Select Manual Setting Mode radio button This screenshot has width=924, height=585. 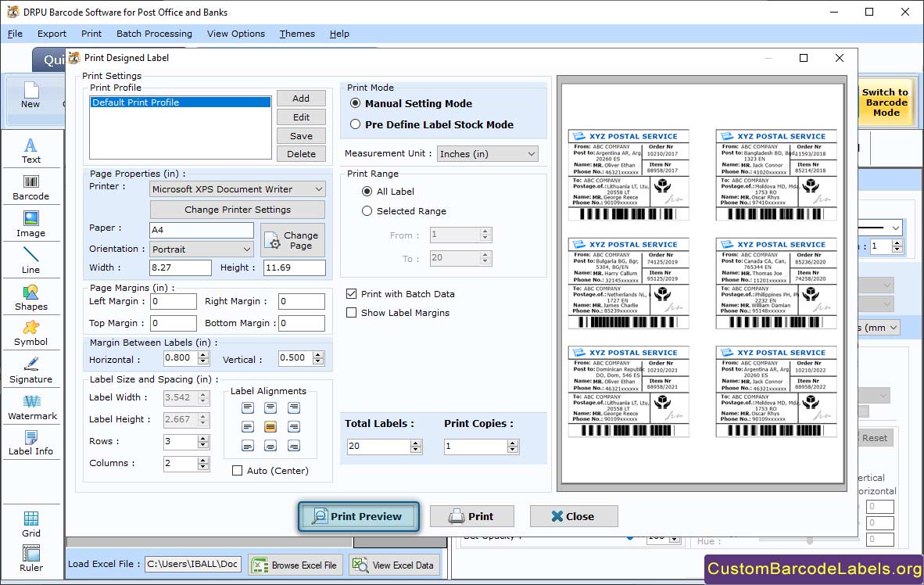(356, 103)
